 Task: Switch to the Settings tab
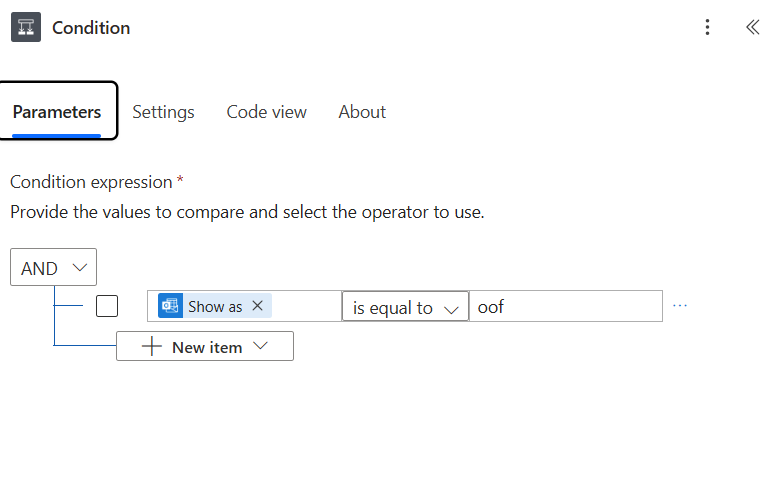(x=163, y=112)
